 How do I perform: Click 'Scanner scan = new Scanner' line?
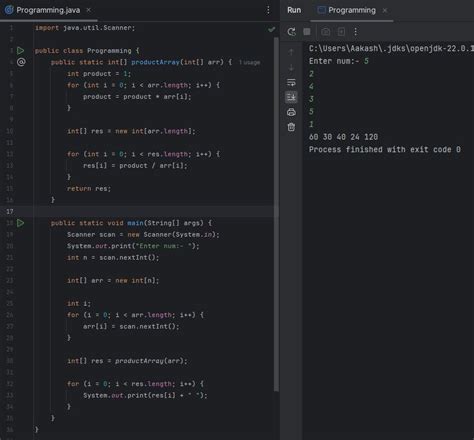(143, 234)
